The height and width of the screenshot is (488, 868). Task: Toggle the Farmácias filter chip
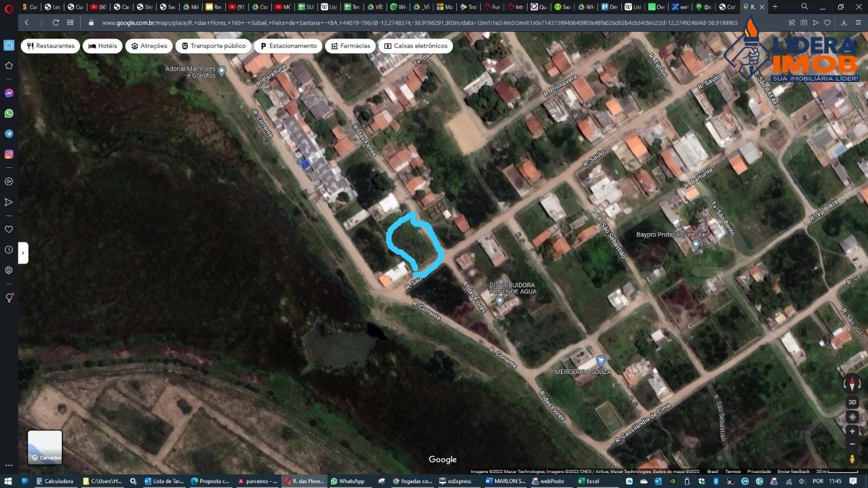(350, 45)
